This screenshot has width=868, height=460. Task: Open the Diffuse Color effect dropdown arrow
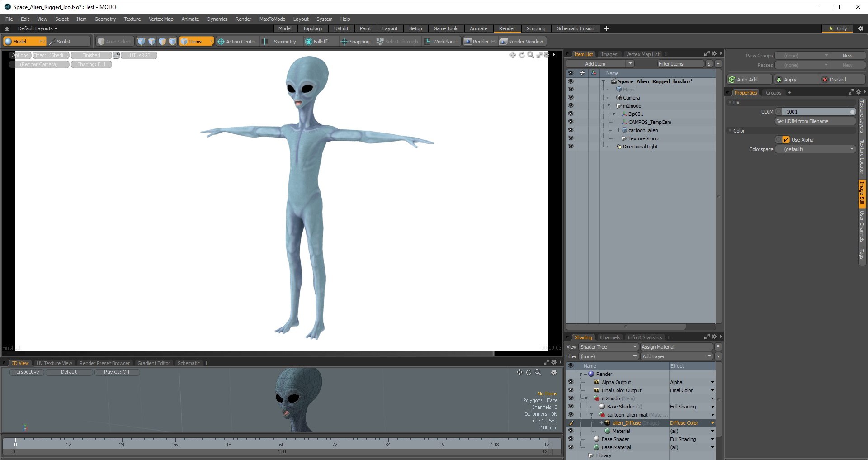712,423
